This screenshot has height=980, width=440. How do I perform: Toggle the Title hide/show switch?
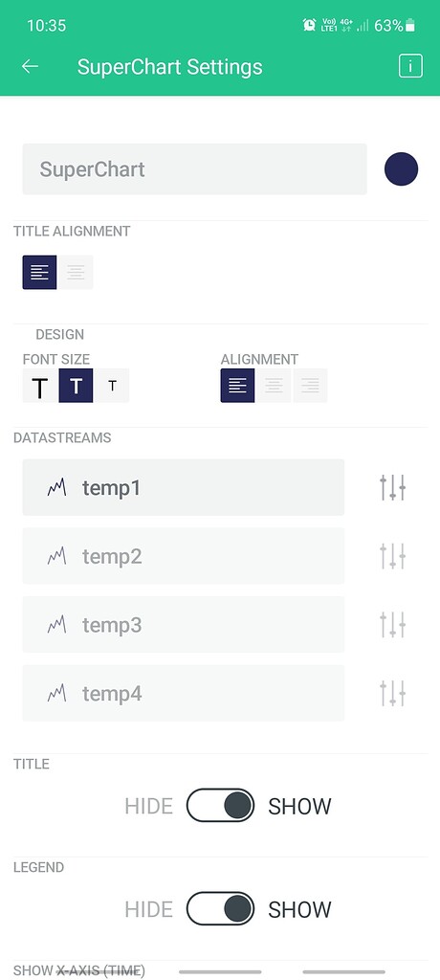220,805
